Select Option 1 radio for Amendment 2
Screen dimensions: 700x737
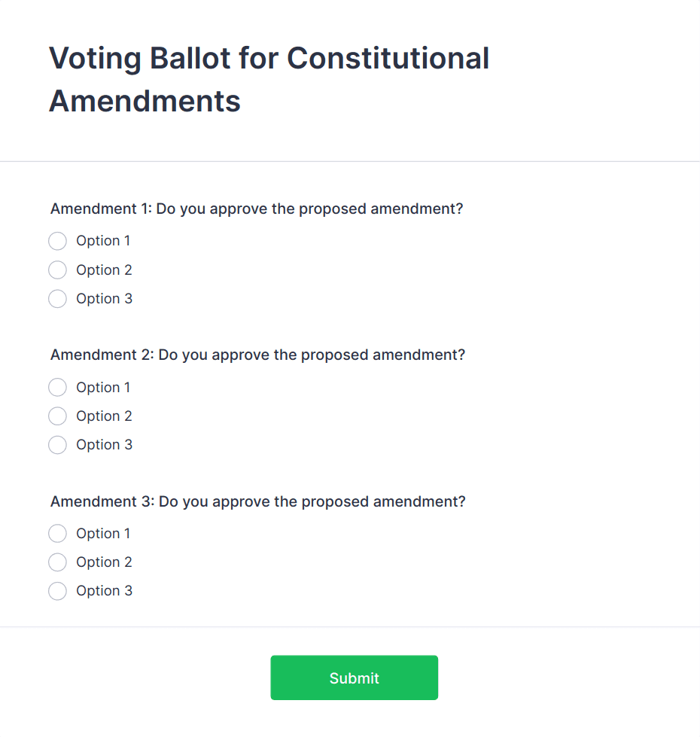[x=57, y=387]
